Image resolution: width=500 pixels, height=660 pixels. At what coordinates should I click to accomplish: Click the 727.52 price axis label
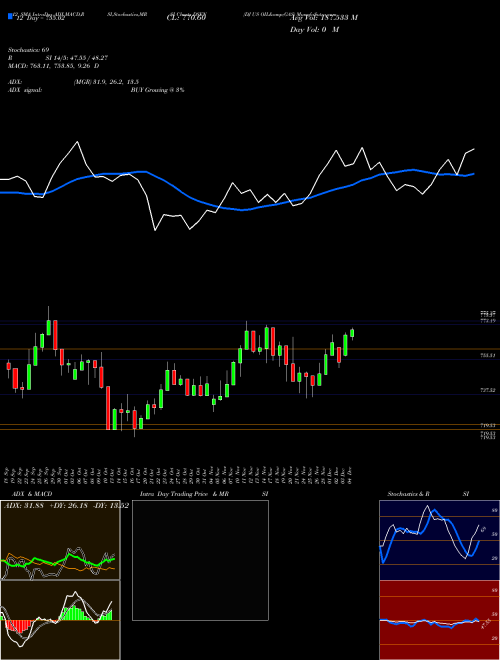pos(488,391)
